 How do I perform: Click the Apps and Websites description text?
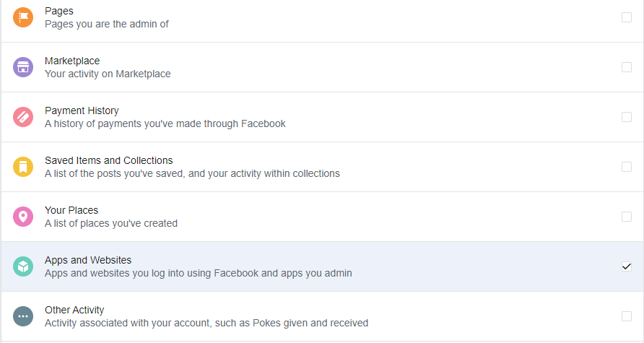point(199,273)
